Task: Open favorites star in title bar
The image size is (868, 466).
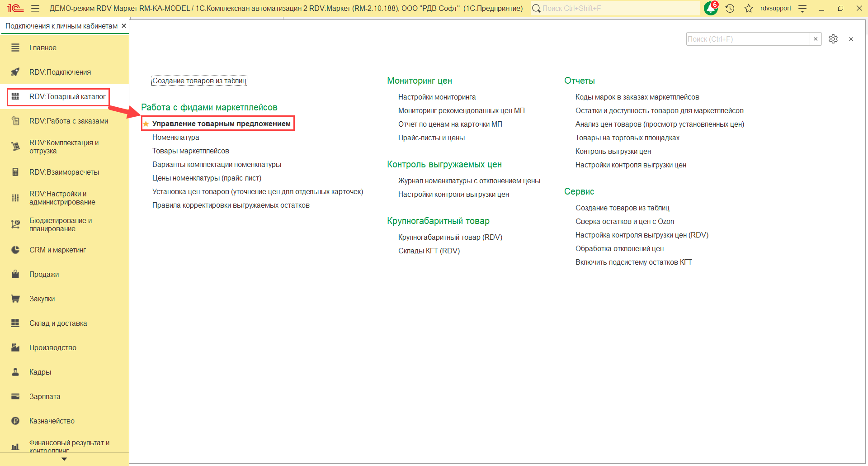Action: pyautogui.click(x=749, y=8)
